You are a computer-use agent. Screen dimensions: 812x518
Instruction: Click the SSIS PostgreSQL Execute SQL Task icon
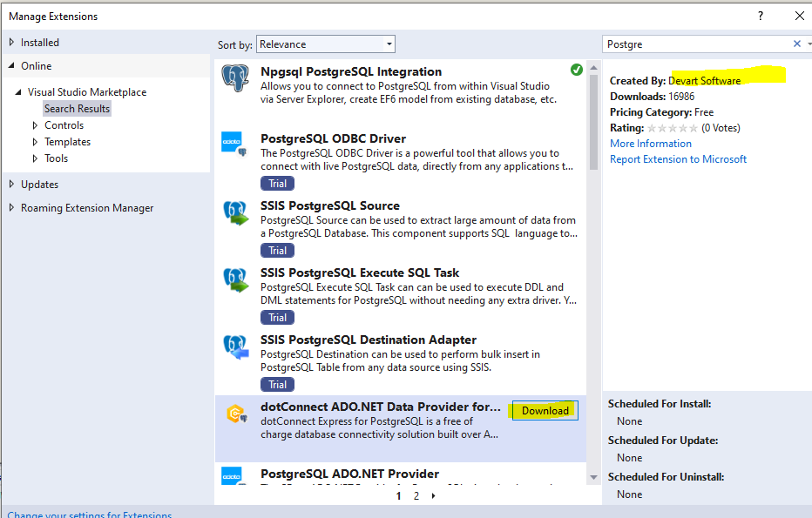(235, 280)
